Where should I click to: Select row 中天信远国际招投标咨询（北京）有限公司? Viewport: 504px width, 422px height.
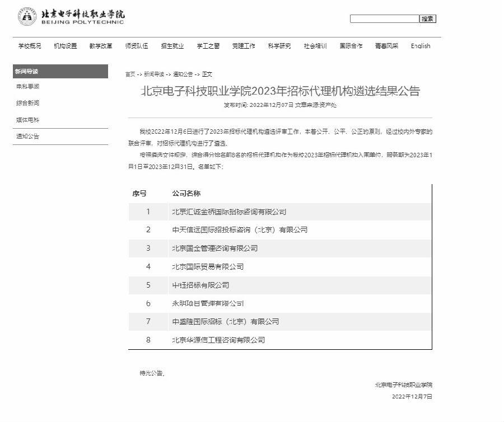[280, 230]
